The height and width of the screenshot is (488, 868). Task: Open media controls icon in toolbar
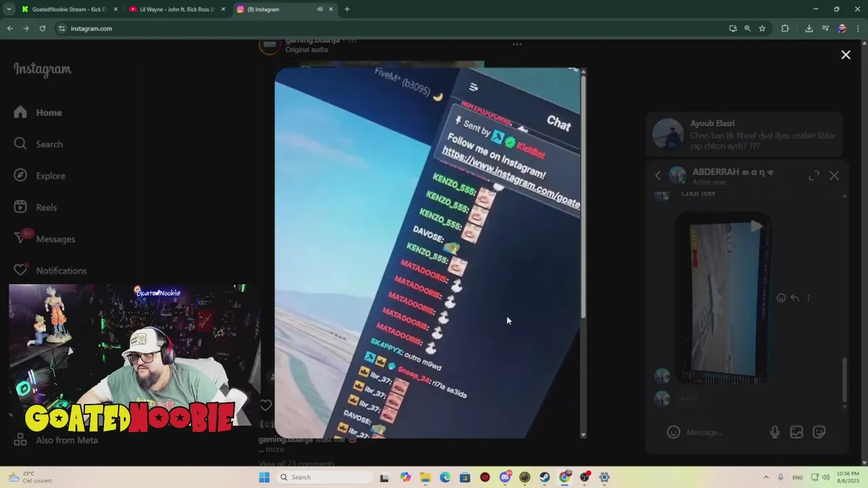tap(825, 28)
